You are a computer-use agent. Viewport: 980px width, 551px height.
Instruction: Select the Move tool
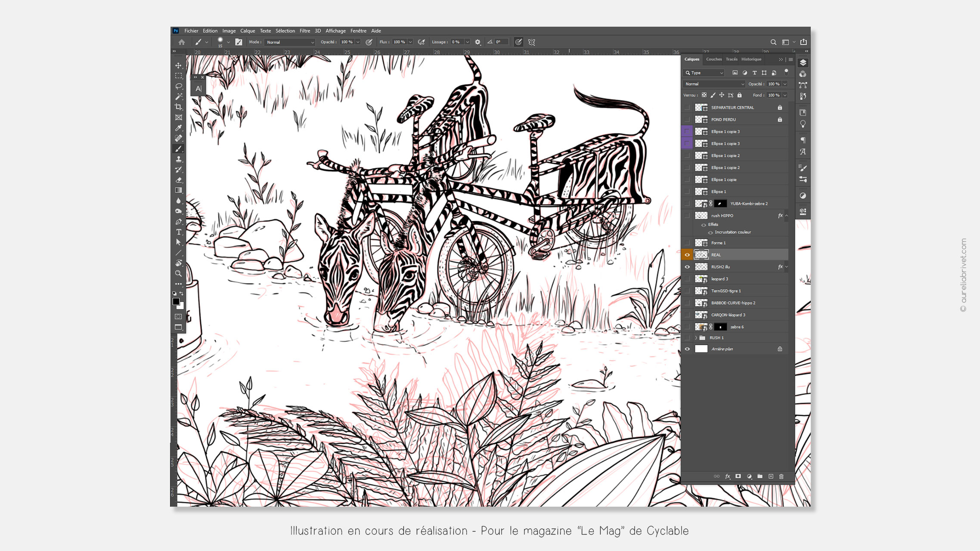(178, 65)
